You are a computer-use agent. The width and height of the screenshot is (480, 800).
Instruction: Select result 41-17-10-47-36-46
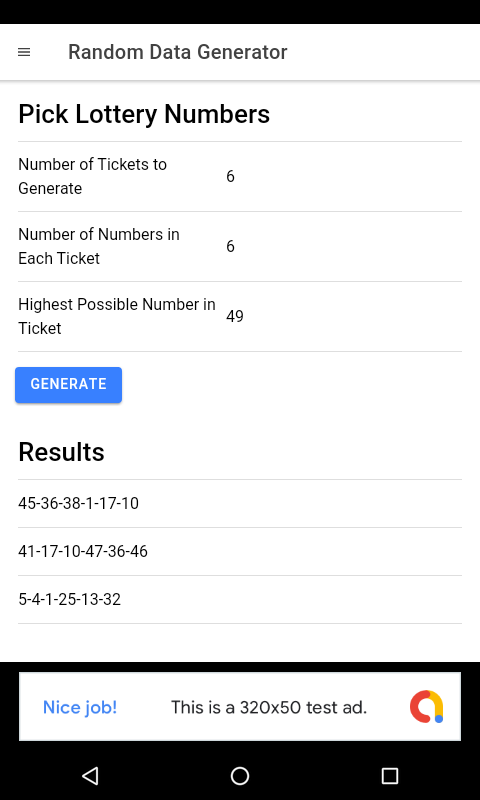[240, 552]
